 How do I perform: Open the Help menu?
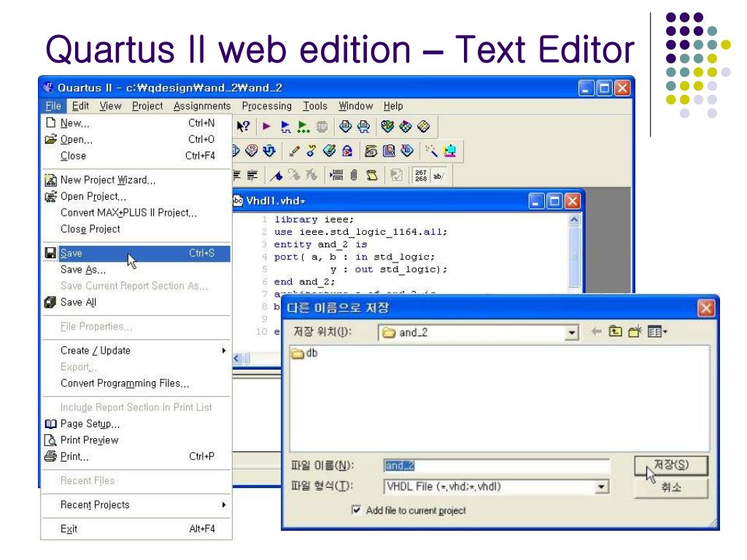(x=393, y=106)
